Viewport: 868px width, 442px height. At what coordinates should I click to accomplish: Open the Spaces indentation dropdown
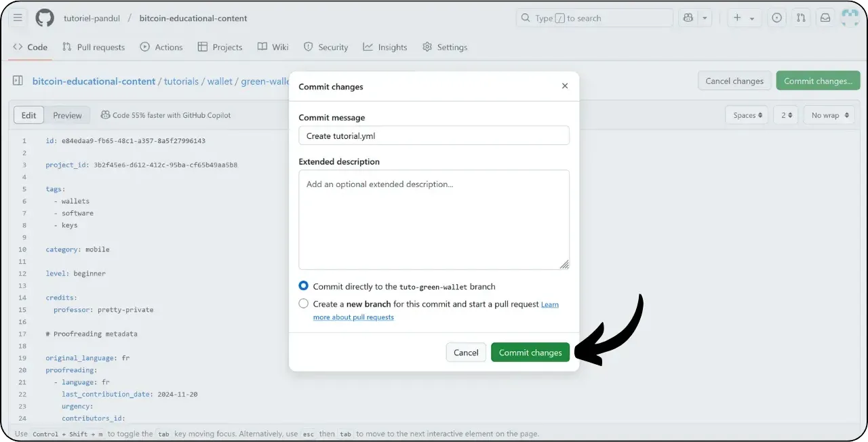click(x=747, y=115)
